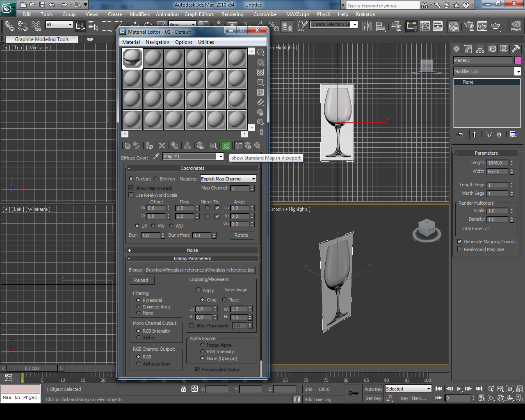Open the Hierarchy tab of the command panel
Screen dimensions: 525x420
pyautogui.click(x=480, y=49)
